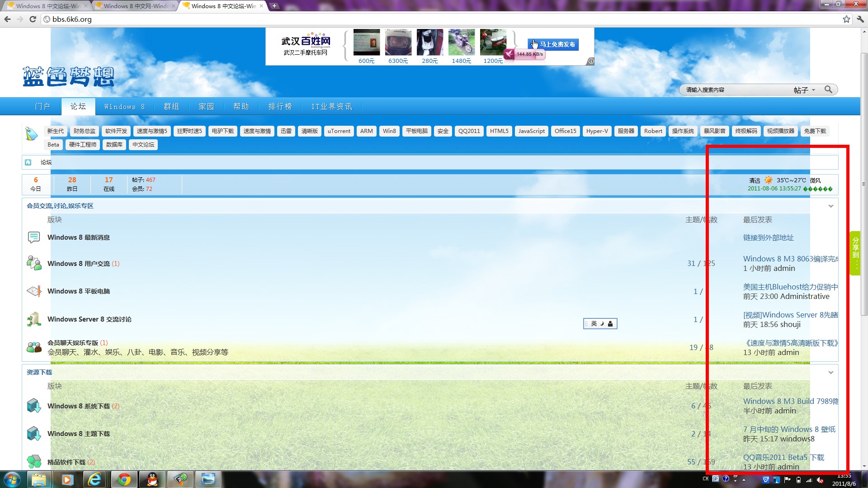Open 会员交流,讨论,娱乐专区 category link

pos(60,206)
